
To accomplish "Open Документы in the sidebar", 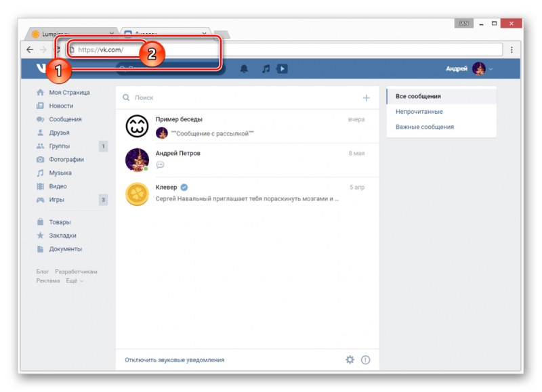I will pyautogui.click(x=65, y=249).
